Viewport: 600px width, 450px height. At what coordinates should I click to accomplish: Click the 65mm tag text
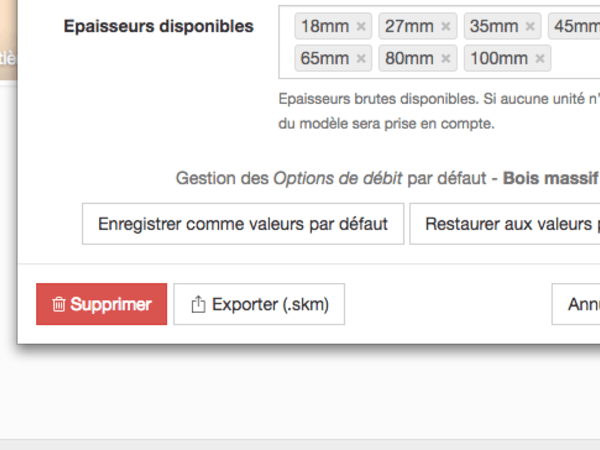pos(324,59)
